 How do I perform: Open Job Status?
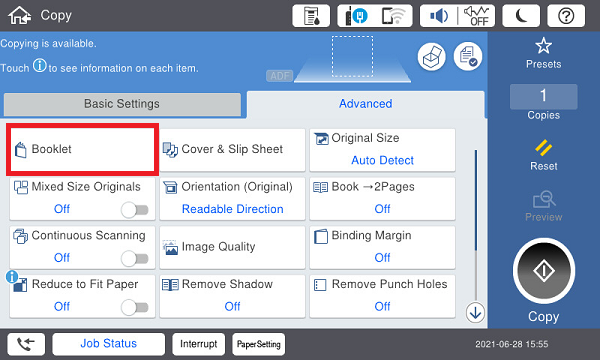(109, 344)
